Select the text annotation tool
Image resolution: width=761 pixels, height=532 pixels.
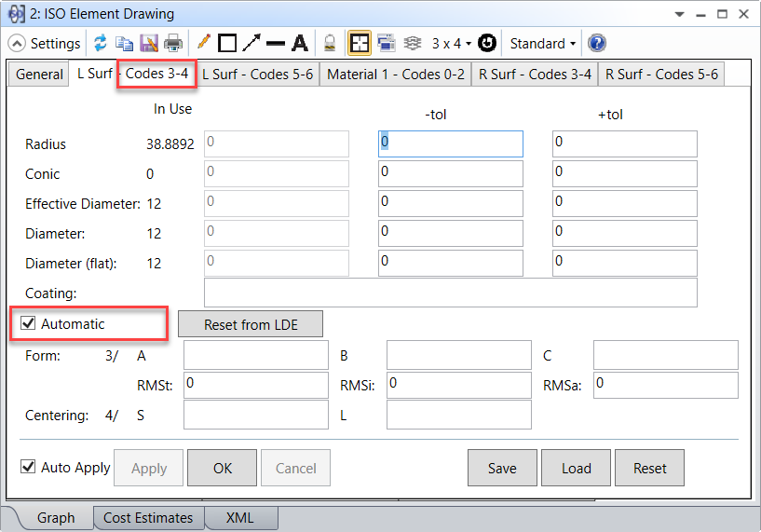(299, 44)
